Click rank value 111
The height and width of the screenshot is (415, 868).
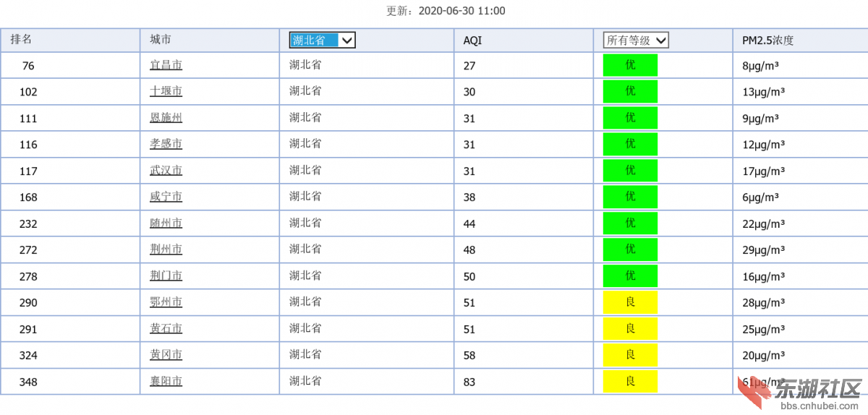coord(28,119)
